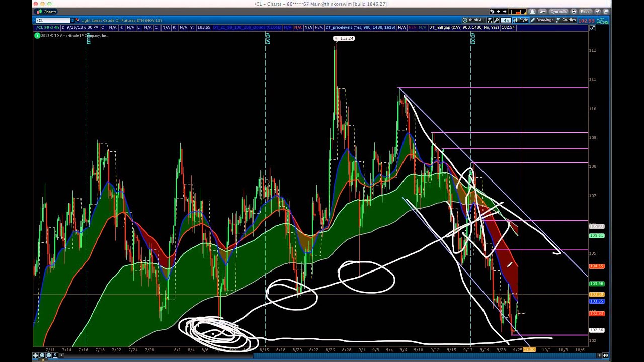Screen dimensions: 644x362
Task: Click the 8/15 date on time axis
Action: click(264, 350)
